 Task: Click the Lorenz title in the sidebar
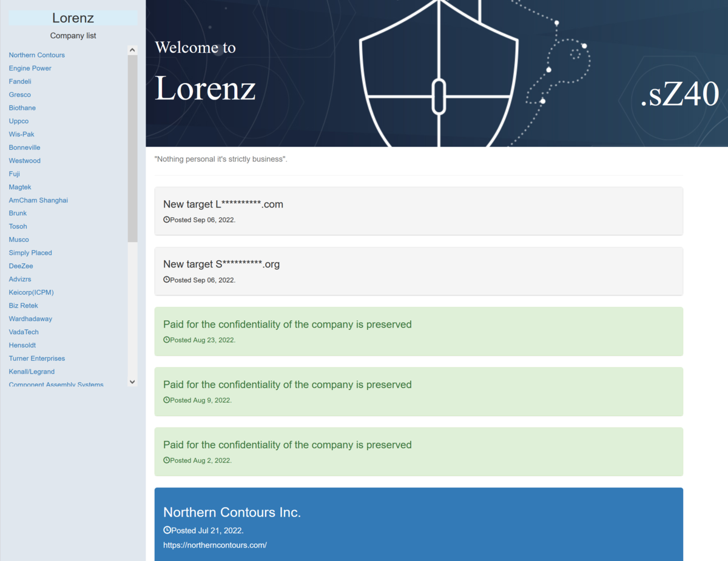[x=73, y=18]
